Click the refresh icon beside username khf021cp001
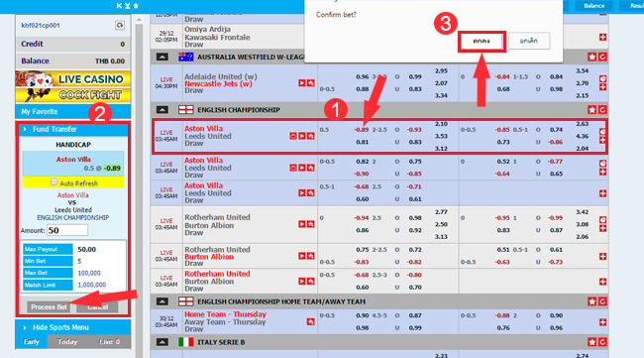644x358 pixels. pyautogui.click(x=120, y=26)
